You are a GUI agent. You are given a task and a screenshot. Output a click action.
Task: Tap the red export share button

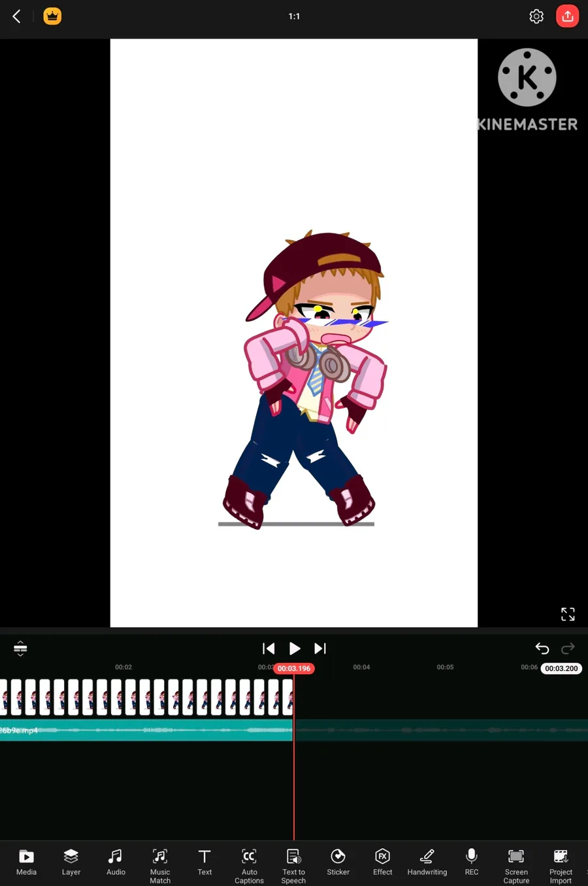[x=567, y=16]
